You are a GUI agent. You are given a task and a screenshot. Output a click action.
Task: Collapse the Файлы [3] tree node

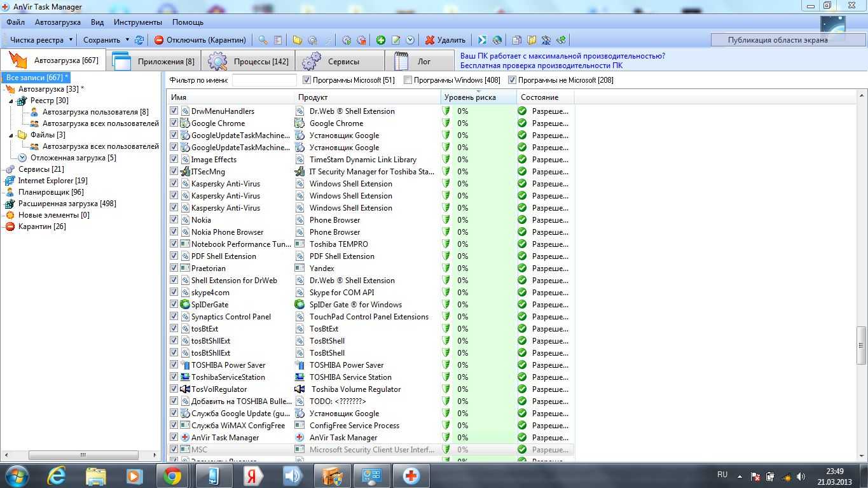click(x=11, y=135)
